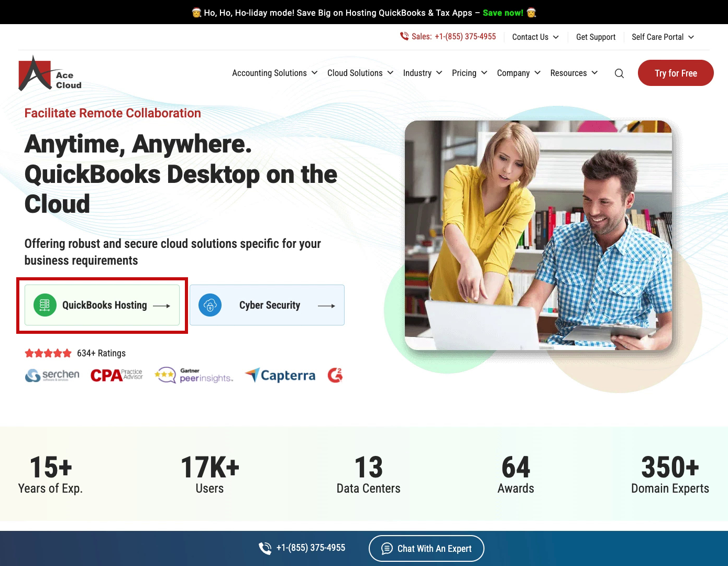Click the Save now! promo link
728x566 pixels.
(503, 13)
